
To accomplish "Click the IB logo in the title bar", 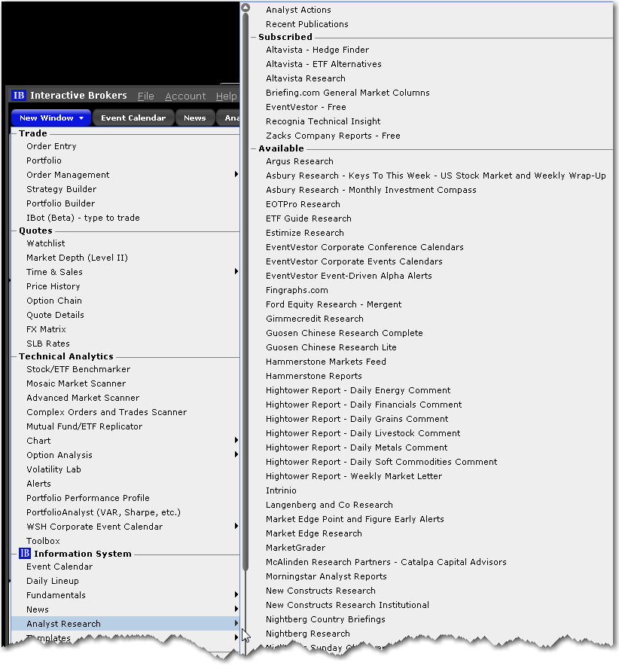I will 19,95.
